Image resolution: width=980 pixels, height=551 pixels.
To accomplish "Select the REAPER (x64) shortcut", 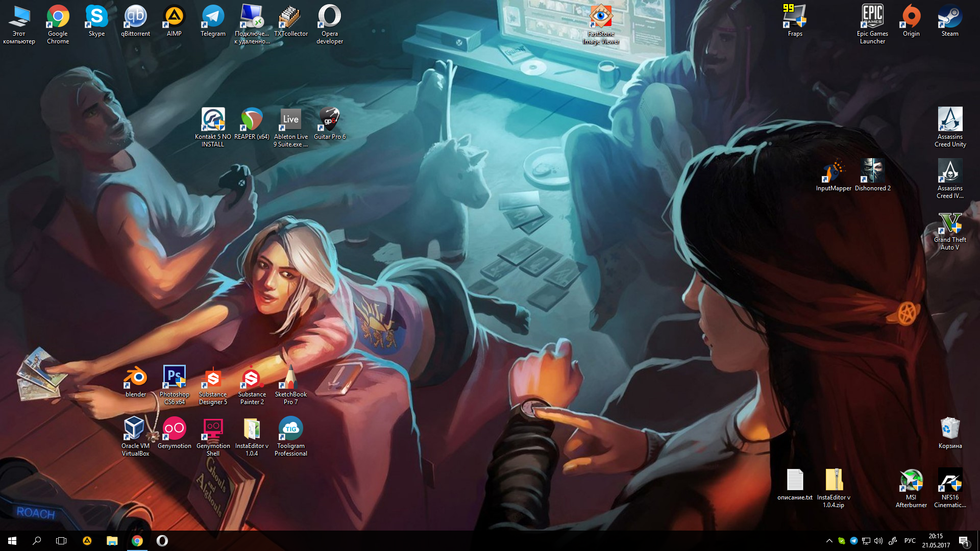I will pyautogui.click(x=252, y=124).
